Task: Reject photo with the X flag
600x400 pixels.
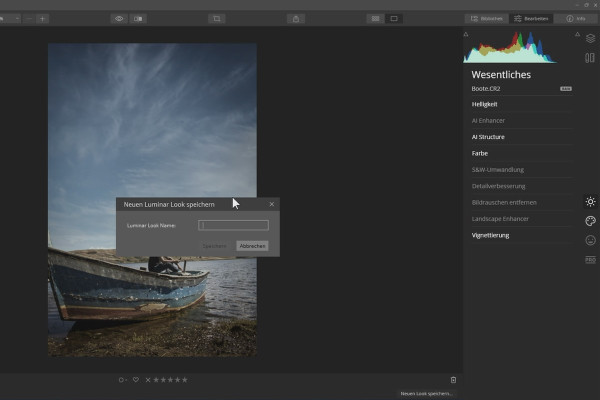Action: coord(148,380)
